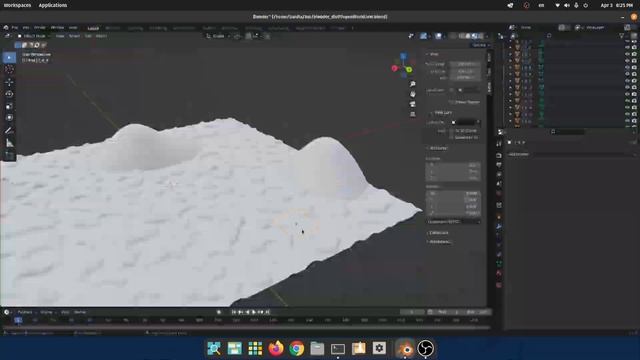Open the Active Tool properties tab
The width and height of the screenshot is (640, 360).
pyautogui.click(x=499, y=144)
